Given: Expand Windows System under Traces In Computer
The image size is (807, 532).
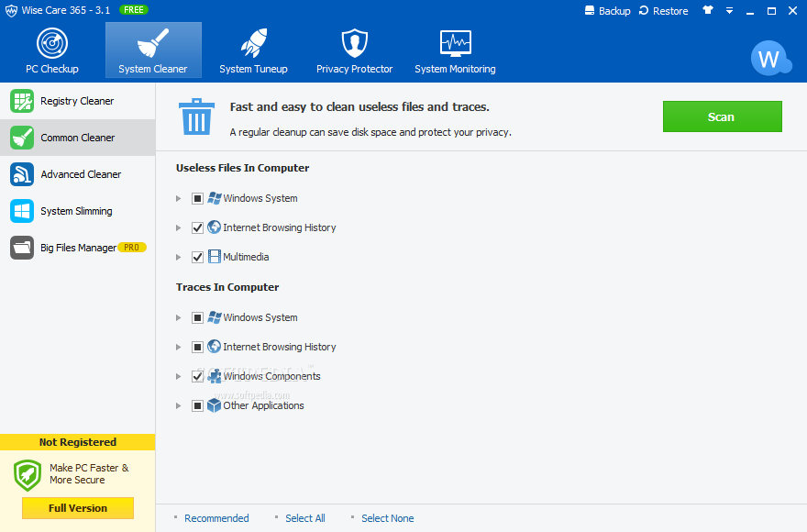Looking at the screenshot, I should pyautogui.click(x=178, y=317).
